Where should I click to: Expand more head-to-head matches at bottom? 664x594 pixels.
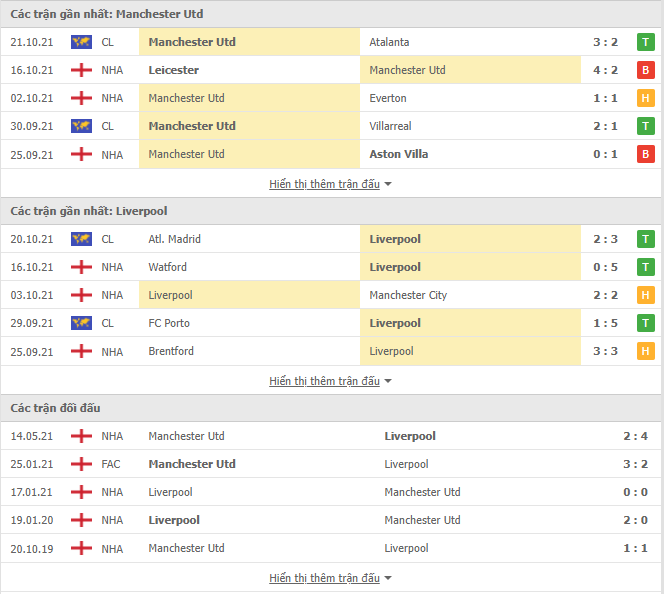pos(330,578)
